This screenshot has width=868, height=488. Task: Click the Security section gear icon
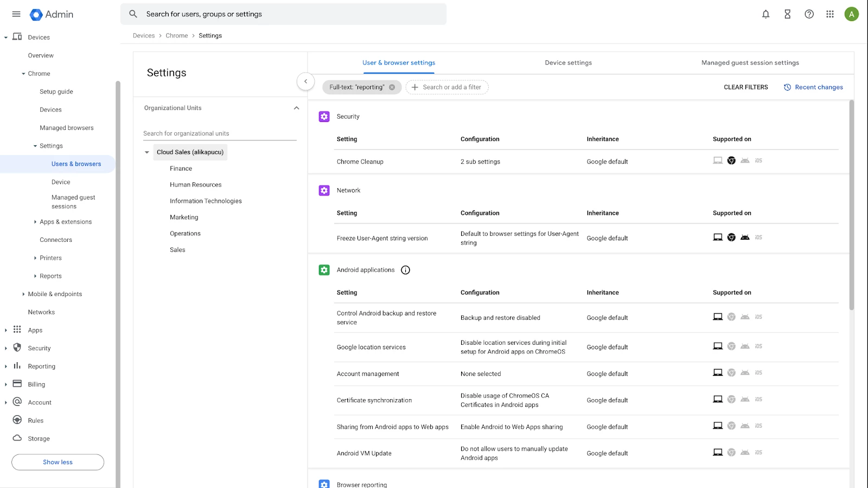click(324, 117)
